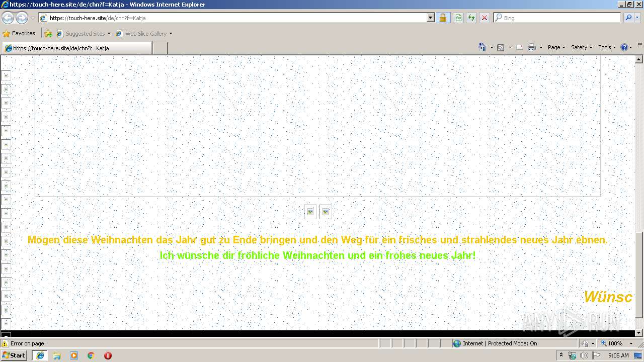
Task: Click the Read Mail envelope icon
Action: (x=520, y=47)
